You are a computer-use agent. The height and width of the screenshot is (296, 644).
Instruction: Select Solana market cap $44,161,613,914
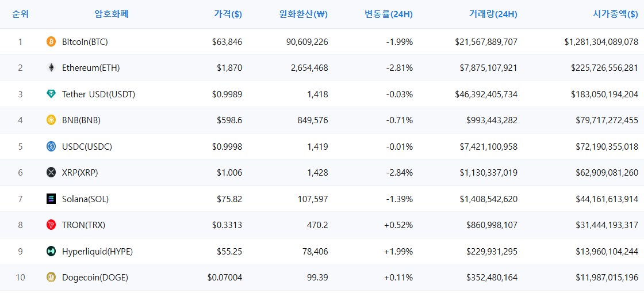tap(607, 199)
